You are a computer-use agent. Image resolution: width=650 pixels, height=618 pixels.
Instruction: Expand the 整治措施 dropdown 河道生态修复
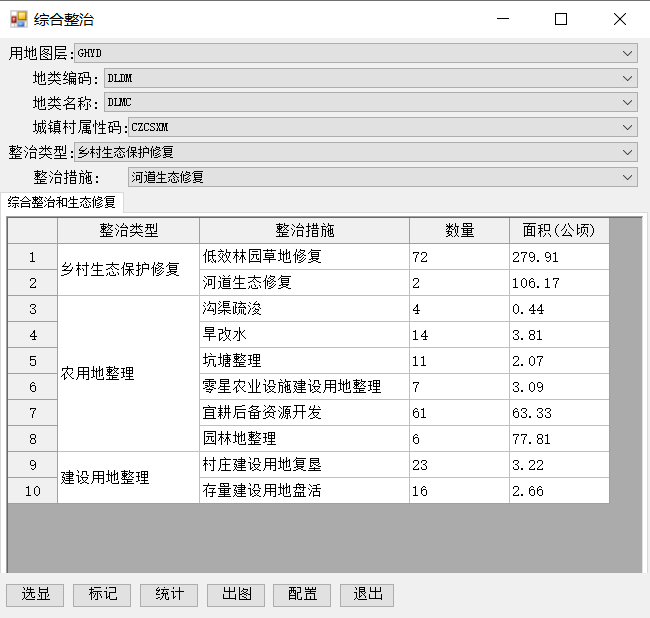point(383,177)
